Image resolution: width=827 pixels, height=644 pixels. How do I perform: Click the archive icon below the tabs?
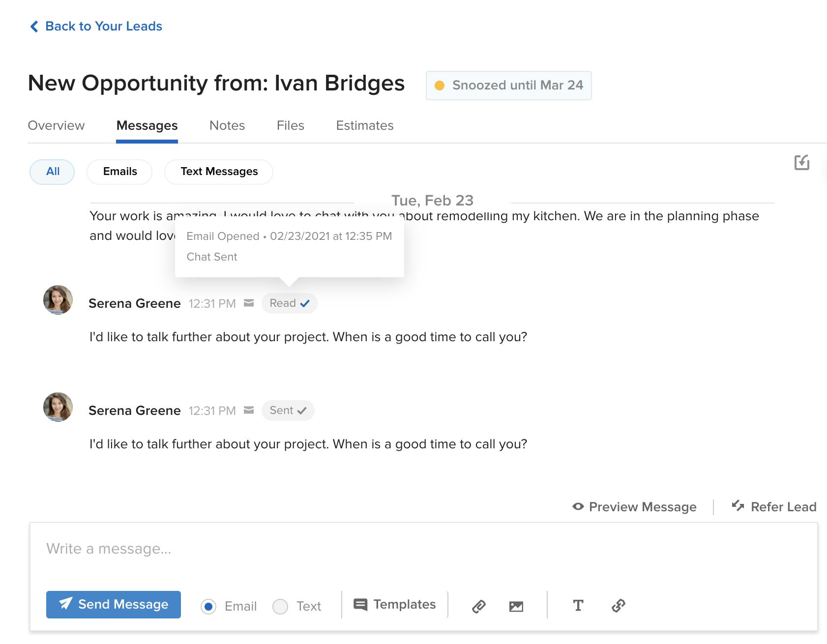tap(802, 162)
